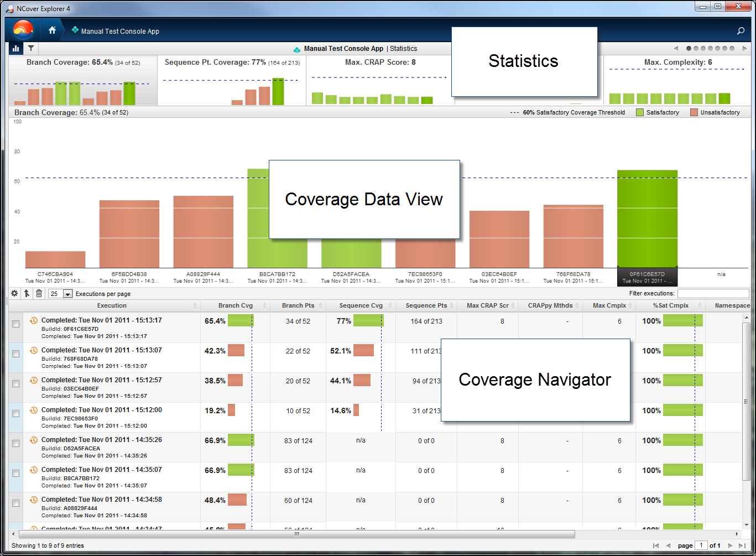
Task: Select the Sequence Pt. Coverage statistics tile
Action: [x=232, y=80]
